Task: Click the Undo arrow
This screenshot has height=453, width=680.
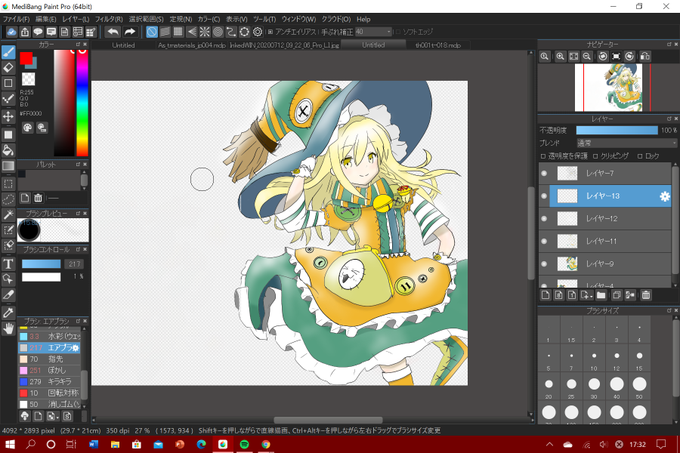Action: point(113,32)
